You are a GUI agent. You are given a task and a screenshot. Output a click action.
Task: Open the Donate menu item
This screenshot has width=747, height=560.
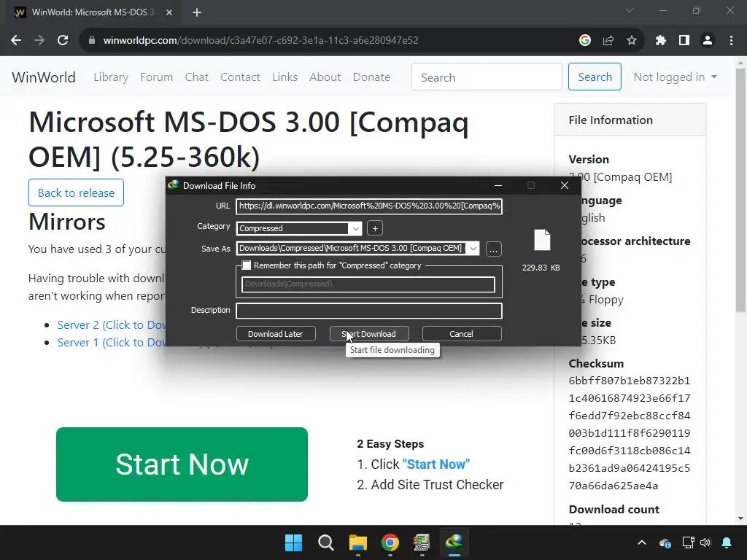pos(371,77)
